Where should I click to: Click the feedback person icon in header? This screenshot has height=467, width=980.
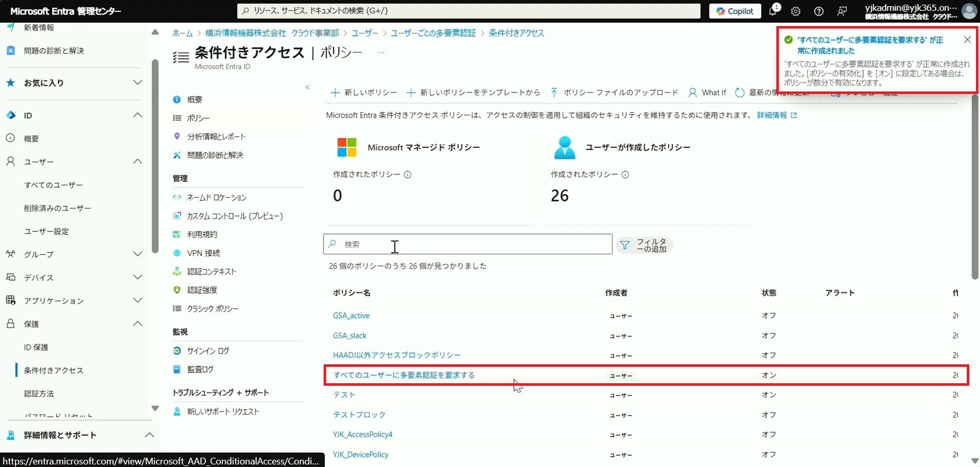pyautogui.click(x=842, y=11)
